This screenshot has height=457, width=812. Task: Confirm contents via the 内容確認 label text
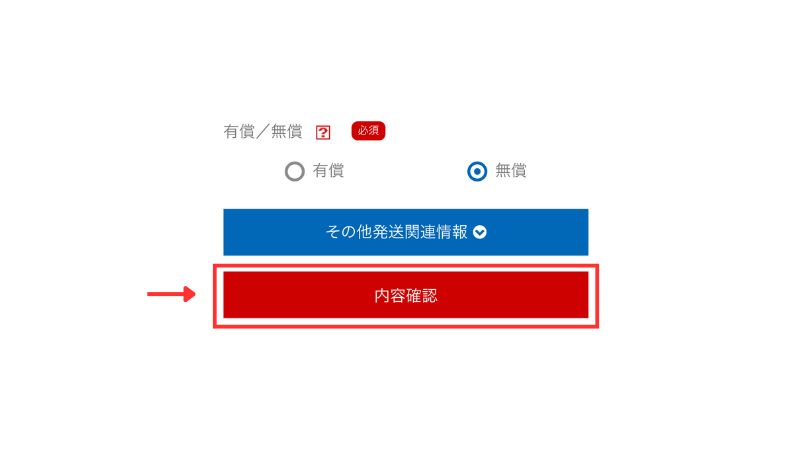[406, 296]
